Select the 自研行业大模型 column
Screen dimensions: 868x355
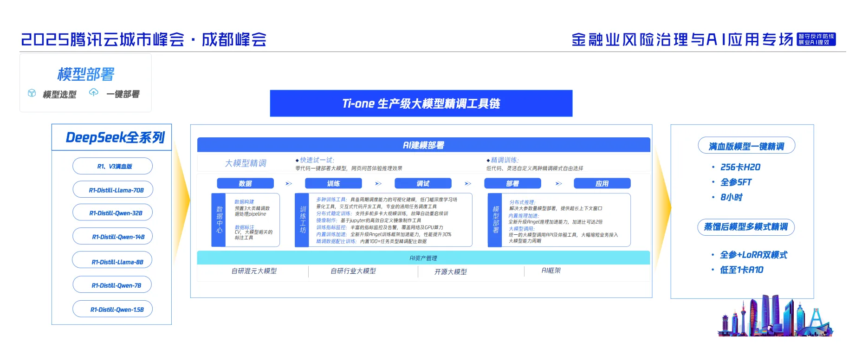353,271
